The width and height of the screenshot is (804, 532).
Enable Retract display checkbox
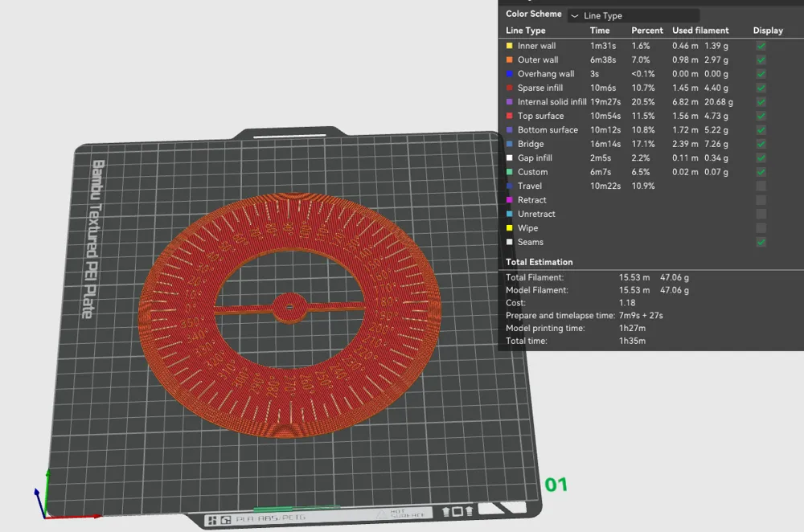click(761, 200)
